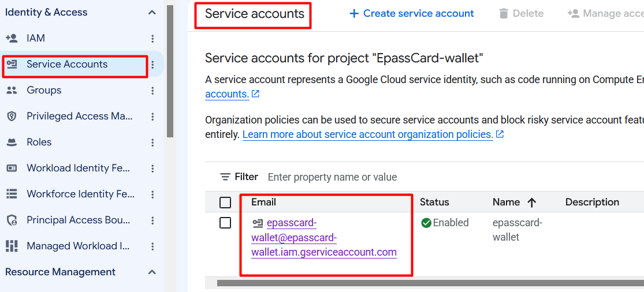Click the Principal Access Boundary shield icon
Screen dimensions: 644x292
(12, 220)
